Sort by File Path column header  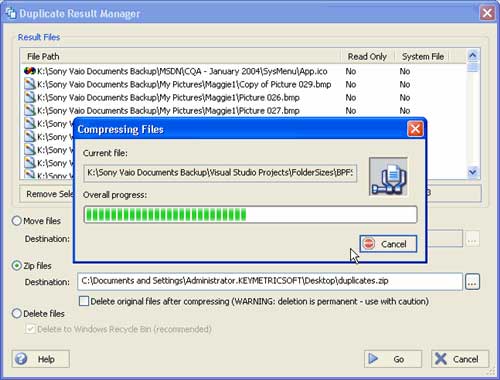pyautogui.click(x=180, y=56)
